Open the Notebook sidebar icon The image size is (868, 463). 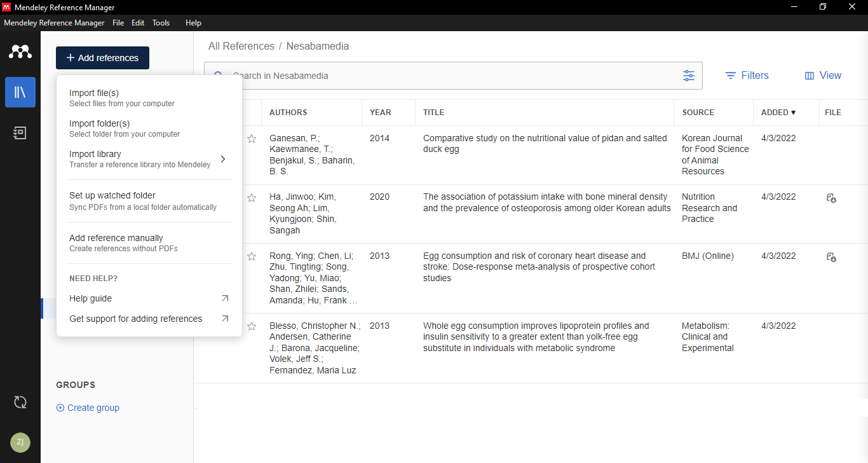20,133
